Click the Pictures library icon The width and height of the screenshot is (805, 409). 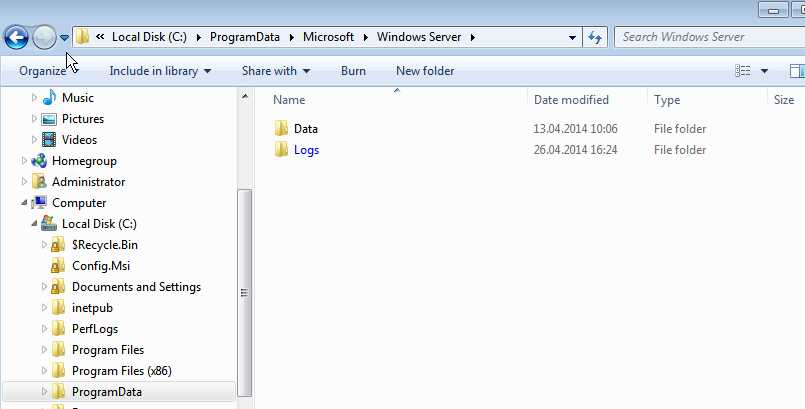49,119
